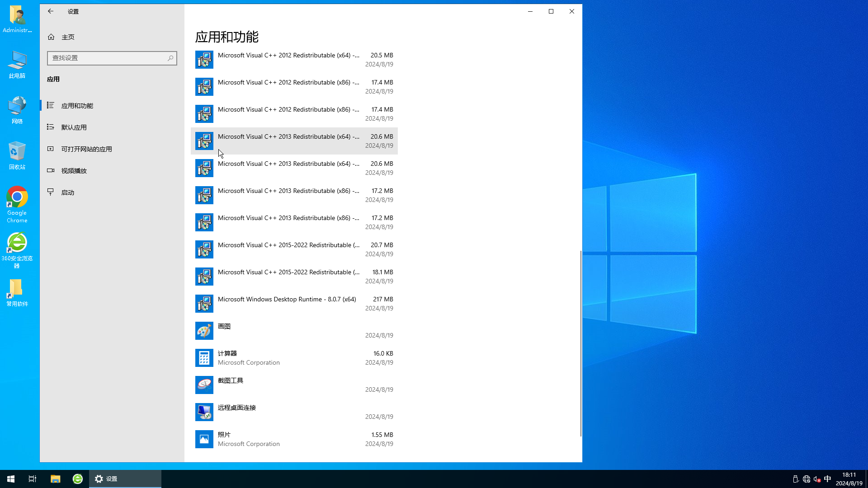This screenshot has width=868, height=488.
Task: Click the Microsoft Windows Desktop Runtime icon
Action: (204, 303)
